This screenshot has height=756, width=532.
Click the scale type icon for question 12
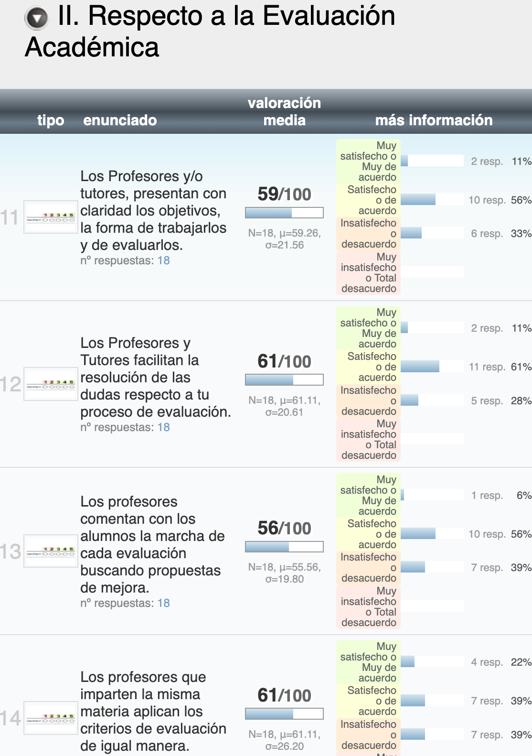pyautogui.click(x=51, y=384)
